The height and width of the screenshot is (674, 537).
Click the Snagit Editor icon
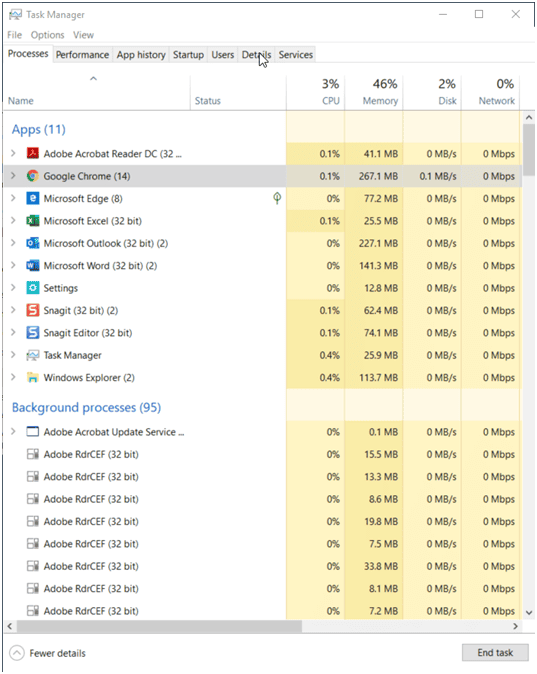click(33, 332)
